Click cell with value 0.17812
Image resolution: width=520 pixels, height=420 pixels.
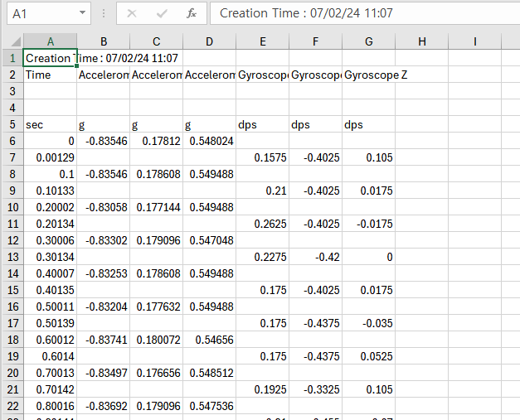coord(157,141)
